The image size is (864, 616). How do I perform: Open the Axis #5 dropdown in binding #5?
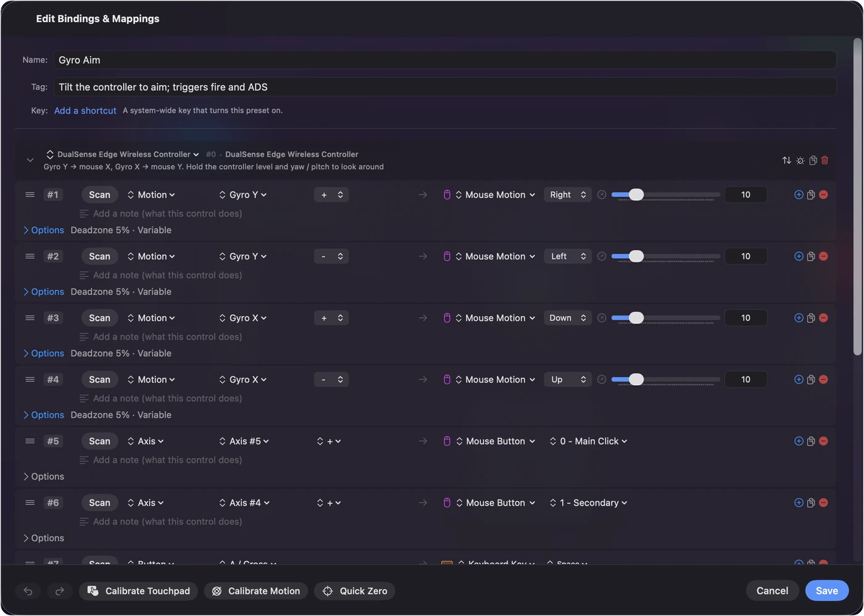(x=244, y=442)
